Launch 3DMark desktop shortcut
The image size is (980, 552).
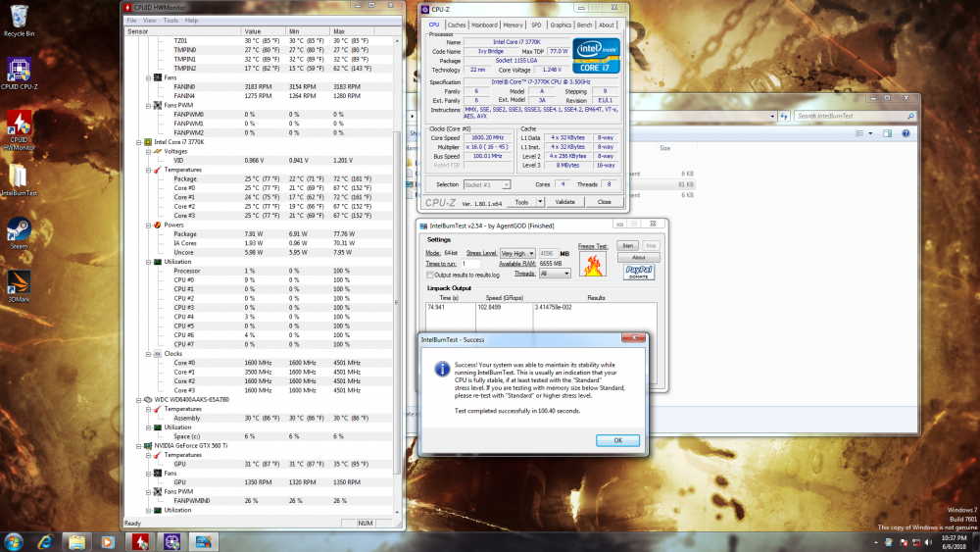tap(19, 286)
